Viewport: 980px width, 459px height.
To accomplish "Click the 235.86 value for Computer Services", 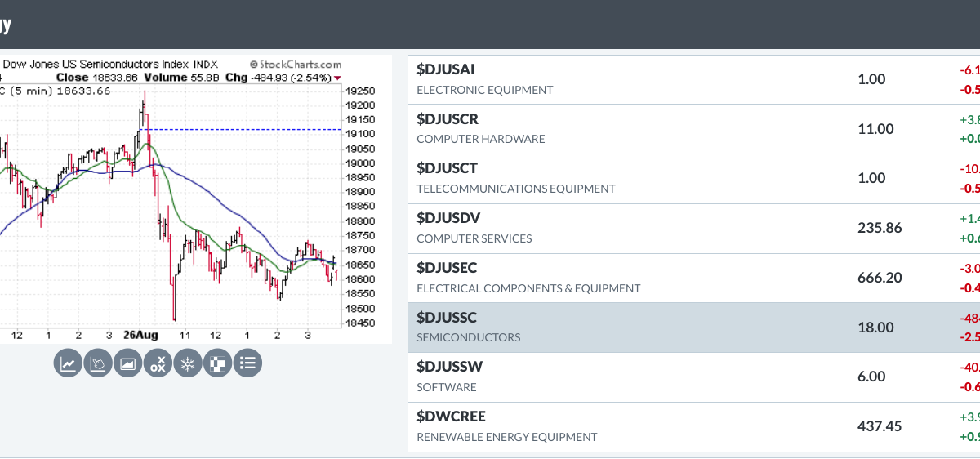I will tap(880, 228).
